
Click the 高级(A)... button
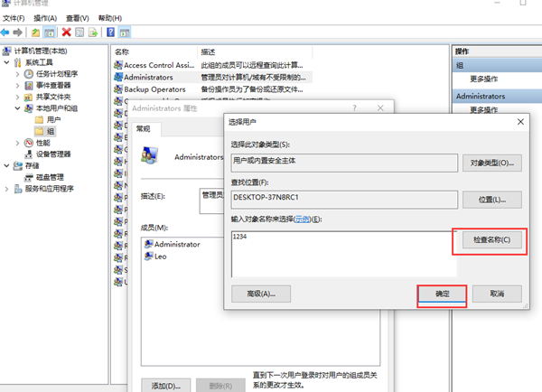260,294
